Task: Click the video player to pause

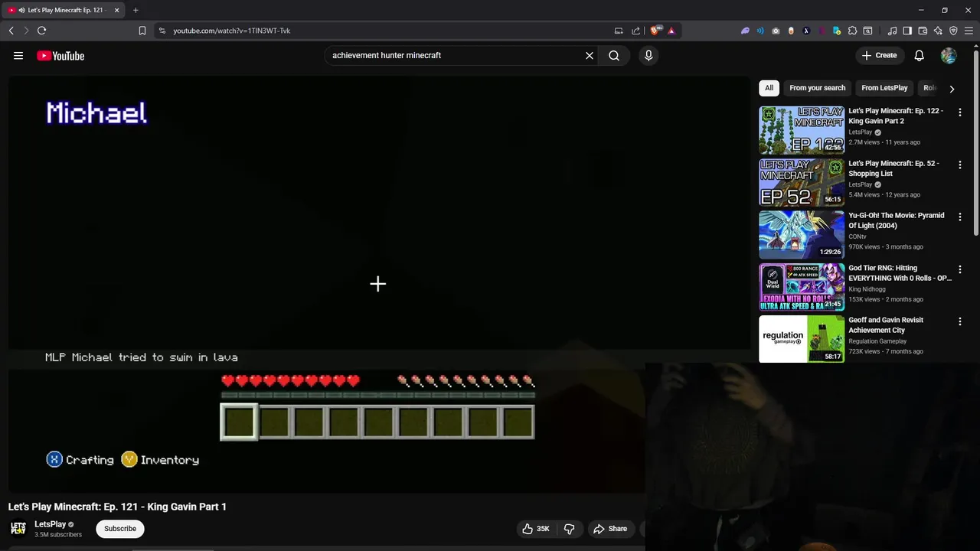Action: pyautogui.click(x=379, y=283)
